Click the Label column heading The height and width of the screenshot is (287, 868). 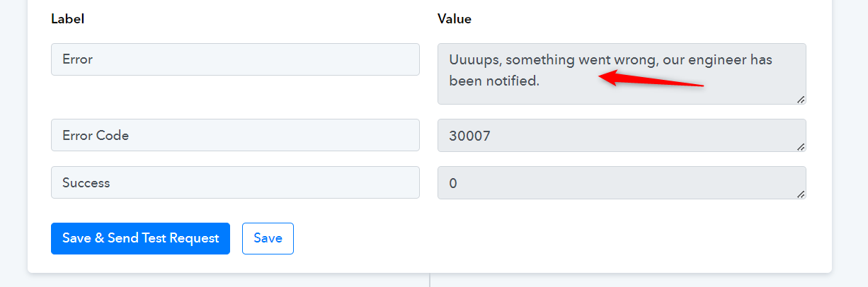click(x=67, y=19)
